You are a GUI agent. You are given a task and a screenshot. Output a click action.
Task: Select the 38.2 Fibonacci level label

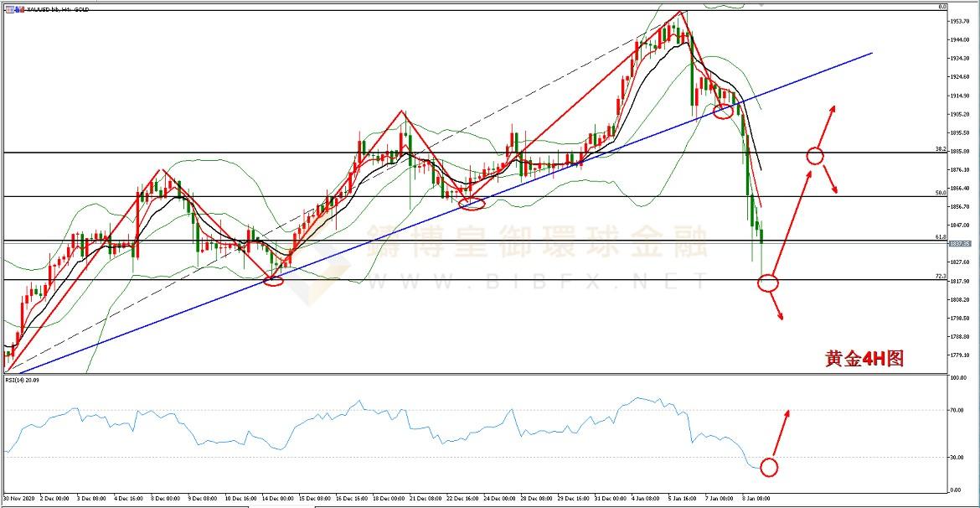coord(940,149)
